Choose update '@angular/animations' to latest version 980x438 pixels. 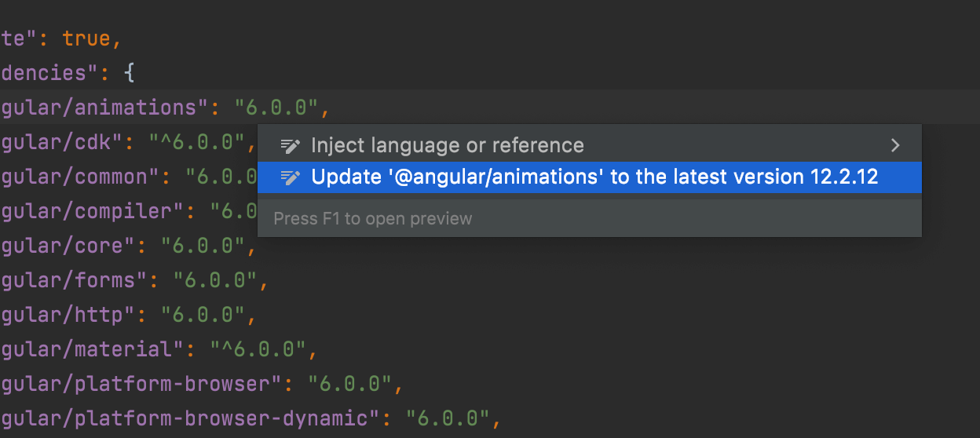[x=589, y=177]
